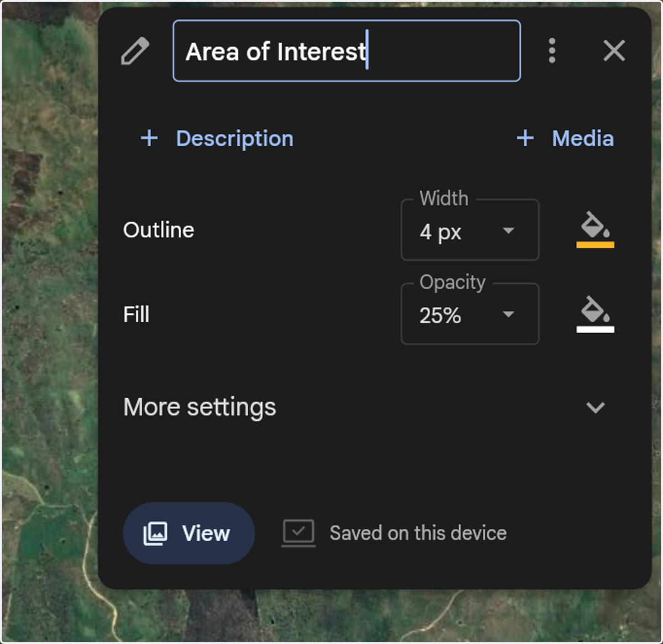Image resolution: width=663 pixels, height=644 pixels.
Task: Add a Description to the polygon
Action: click(217, 138)
